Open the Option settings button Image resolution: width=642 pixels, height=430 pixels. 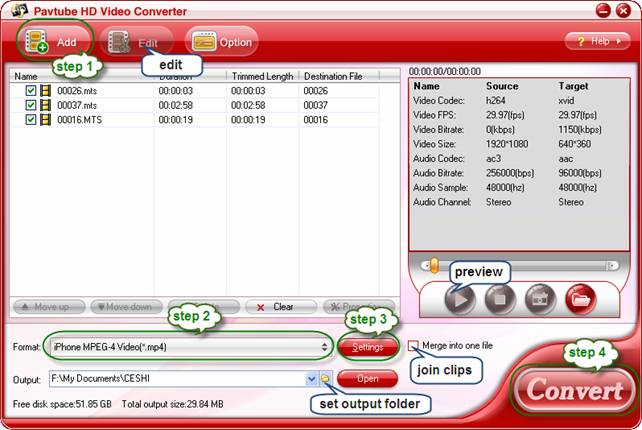click(222, 42)
